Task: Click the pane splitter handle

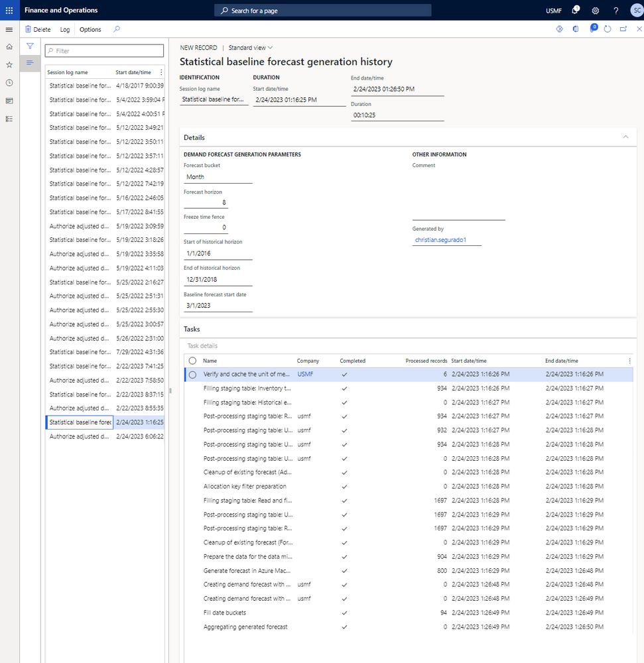Action: pyautogui.click(x=170, y=391)
